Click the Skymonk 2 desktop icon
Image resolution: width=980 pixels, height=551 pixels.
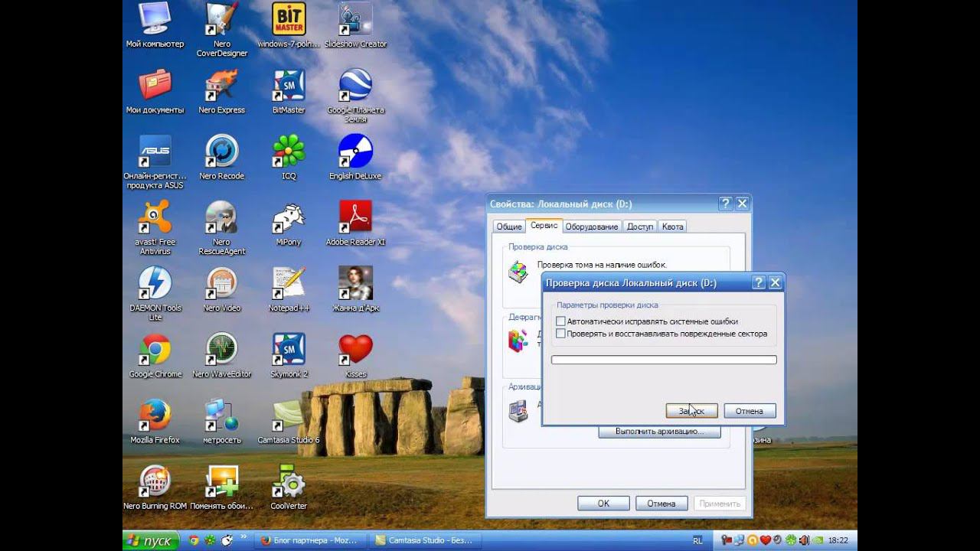click(289, 354)
